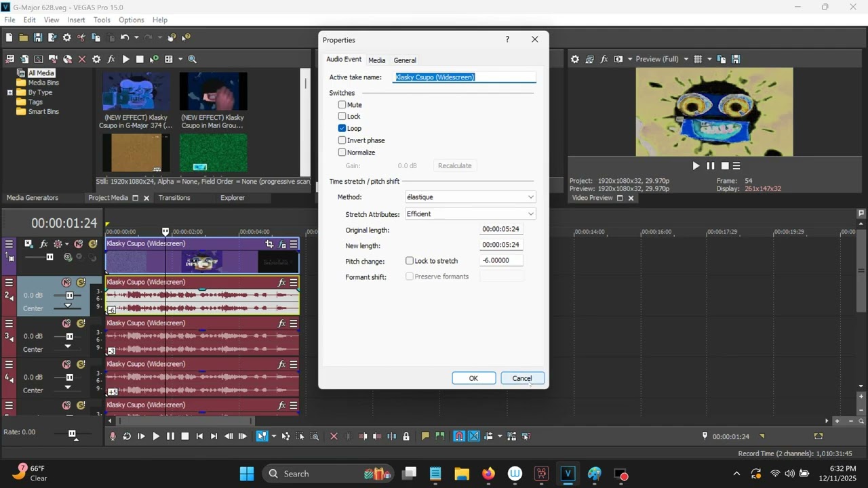Solo audio track 2
The height and width of the screenshot is (488, 868).
(x=81, y=283)
